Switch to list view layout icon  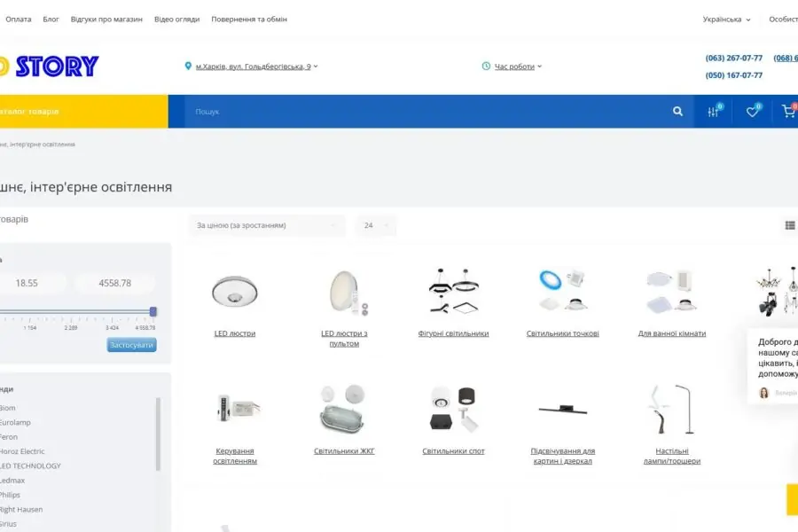(x=789, y=225)
